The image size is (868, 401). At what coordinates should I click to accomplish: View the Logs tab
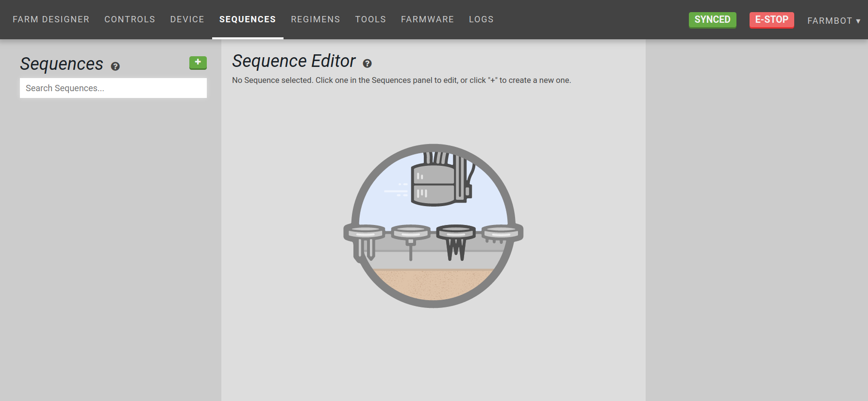(x=481, y=19)
